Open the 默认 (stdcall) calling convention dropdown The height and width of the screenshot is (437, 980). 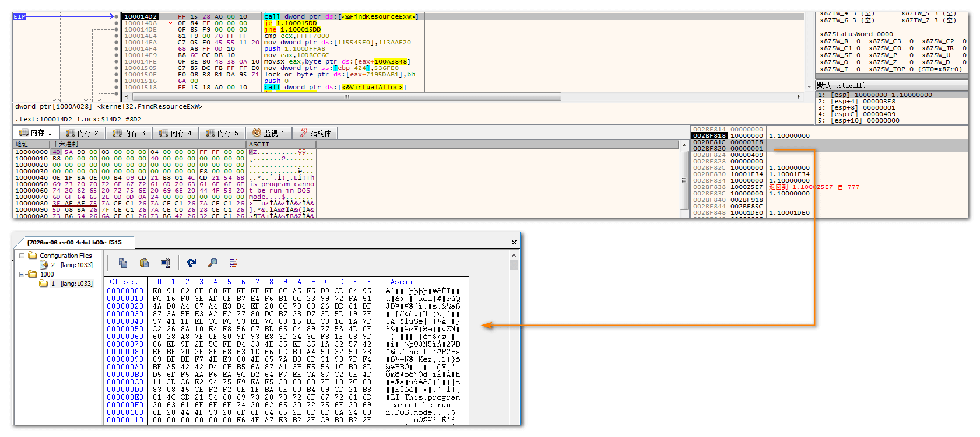[x=891, y=85]
